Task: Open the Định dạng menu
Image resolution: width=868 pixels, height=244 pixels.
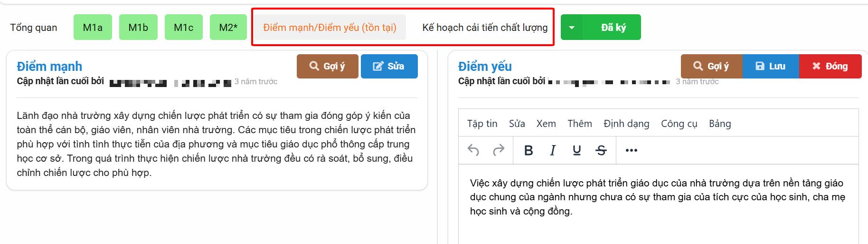Action: click(626, 124)
